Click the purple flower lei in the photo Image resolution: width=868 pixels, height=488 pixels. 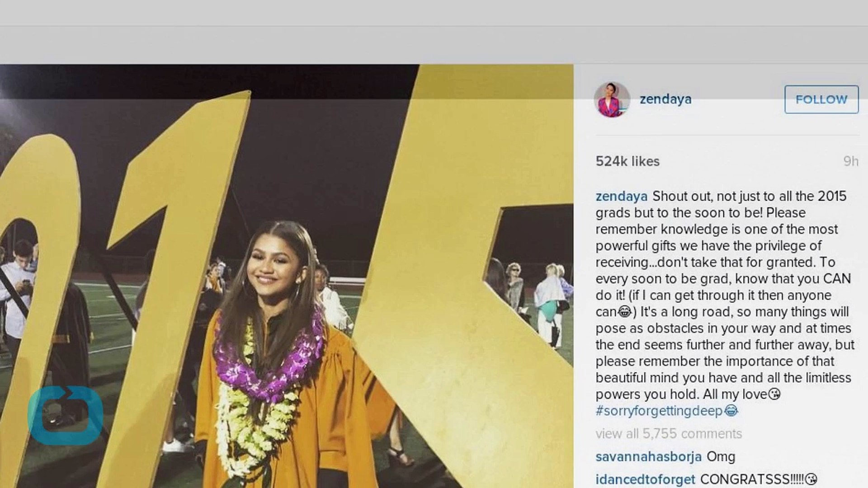pyautogui.click(x=270, y=357)
